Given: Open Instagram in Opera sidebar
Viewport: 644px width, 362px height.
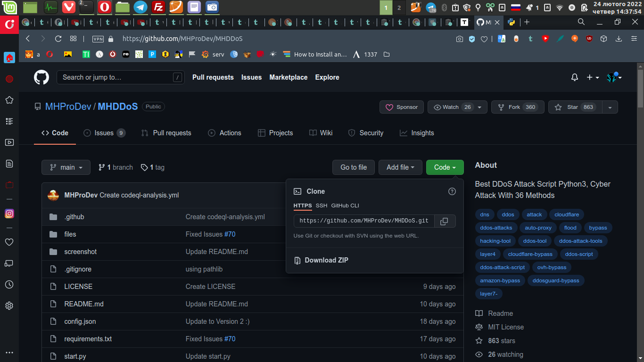Looking at the screenshot, I should tap(9, 214).
